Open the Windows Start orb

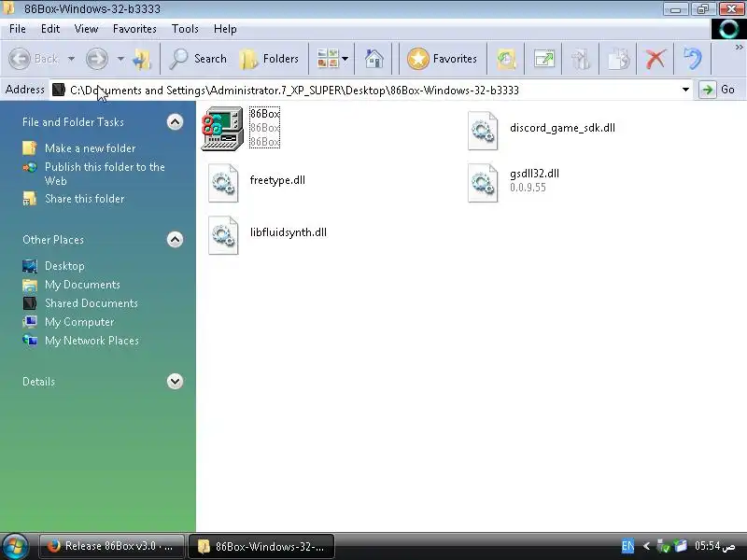coord(16,546)
